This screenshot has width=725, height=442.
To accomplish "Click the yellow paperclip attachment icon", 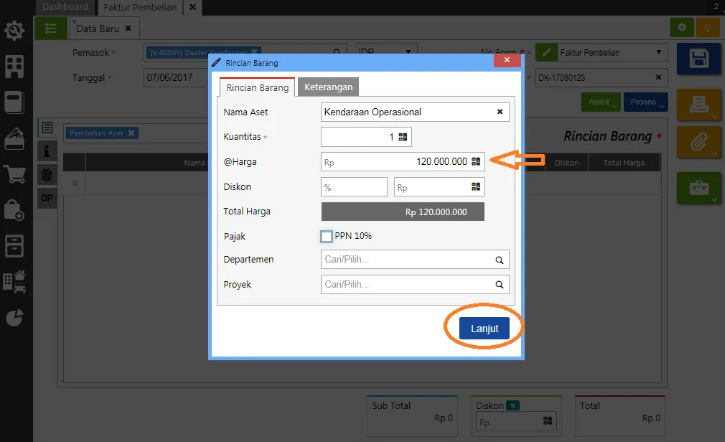I will coord(699,142).
